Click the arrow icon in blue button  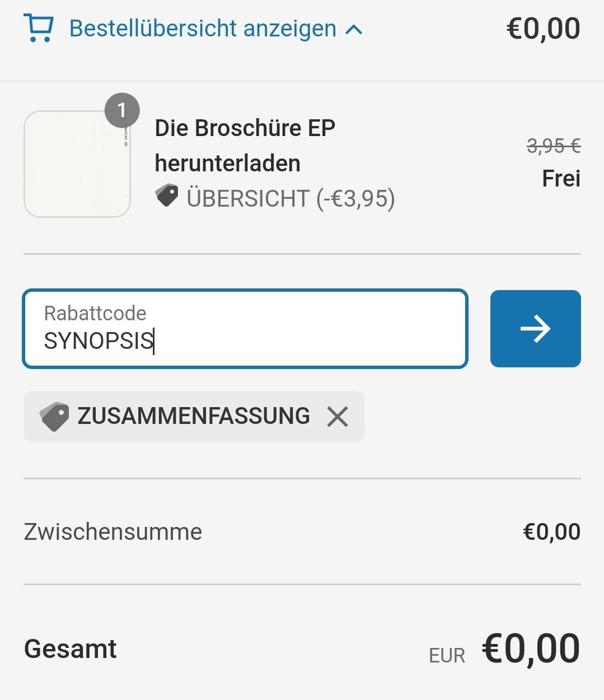[536, 329]
